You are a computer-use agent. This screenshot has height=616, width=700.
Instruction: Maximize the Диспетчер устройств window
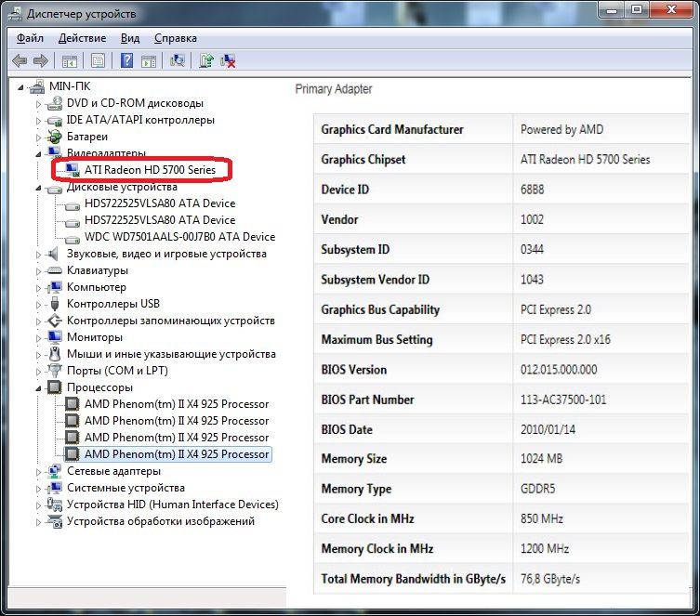[637, 10]
